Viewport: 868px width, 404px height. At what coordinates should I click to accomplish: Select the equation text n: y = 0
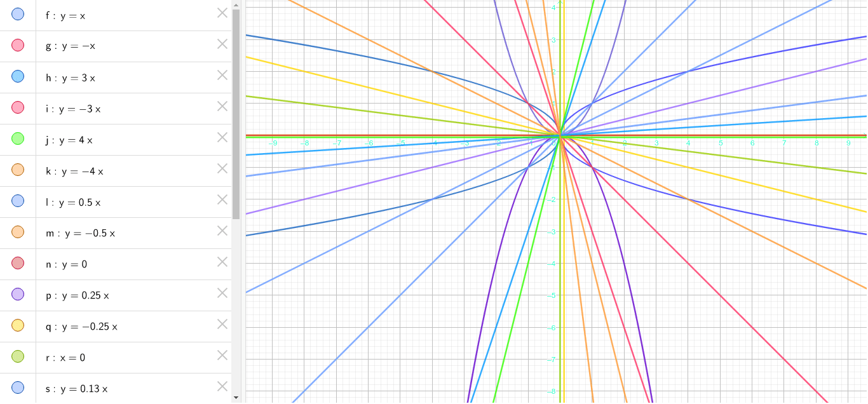point(67,264)
